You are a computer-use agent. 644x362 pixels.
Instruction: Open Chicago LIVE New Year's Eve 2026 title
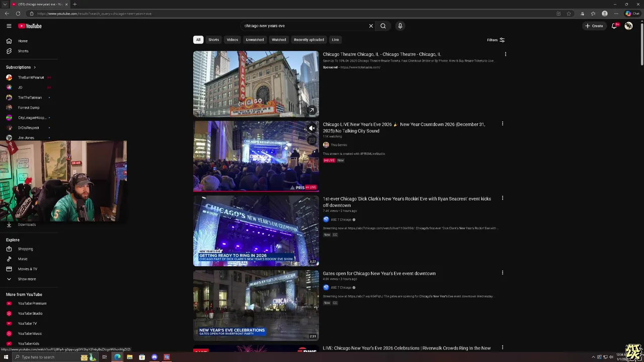tap(404, 127)
